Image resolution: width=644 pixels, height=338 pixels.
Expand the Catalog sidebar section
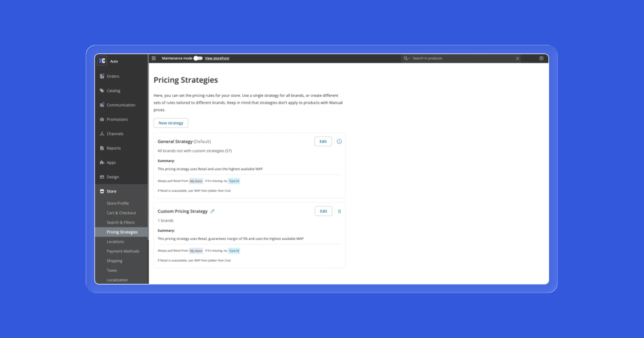[x=113, y=91]
